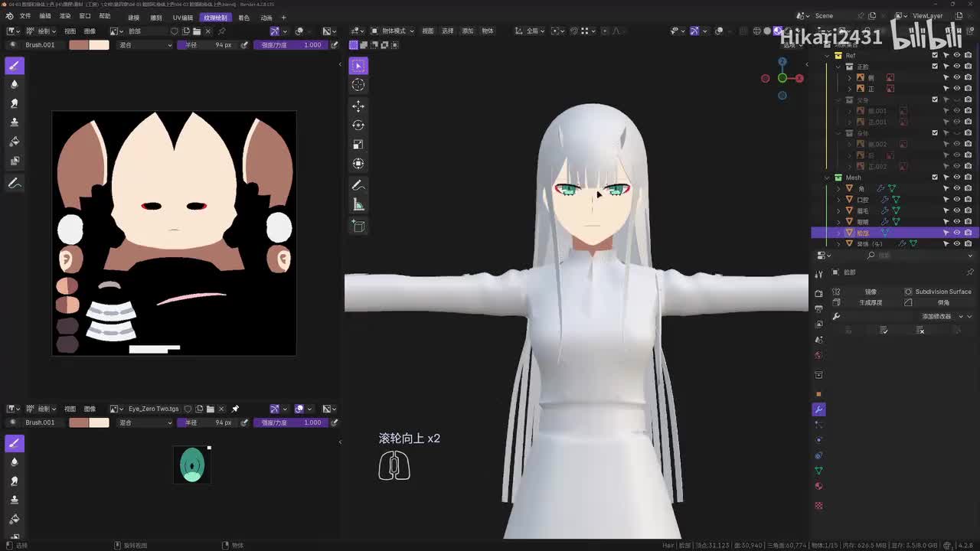The width and height of the screenshot is (980, 551).
Task: Collapse the Ref collection in outliner
Action: point(828,55)
